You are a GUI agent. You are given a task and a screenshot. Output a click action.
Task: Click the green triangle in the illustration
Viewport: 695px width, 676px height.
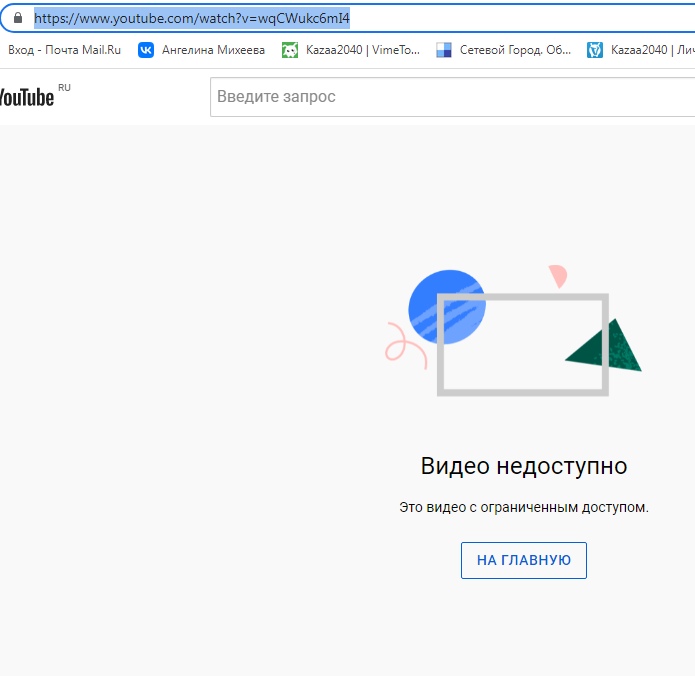[x=607, y=346]
